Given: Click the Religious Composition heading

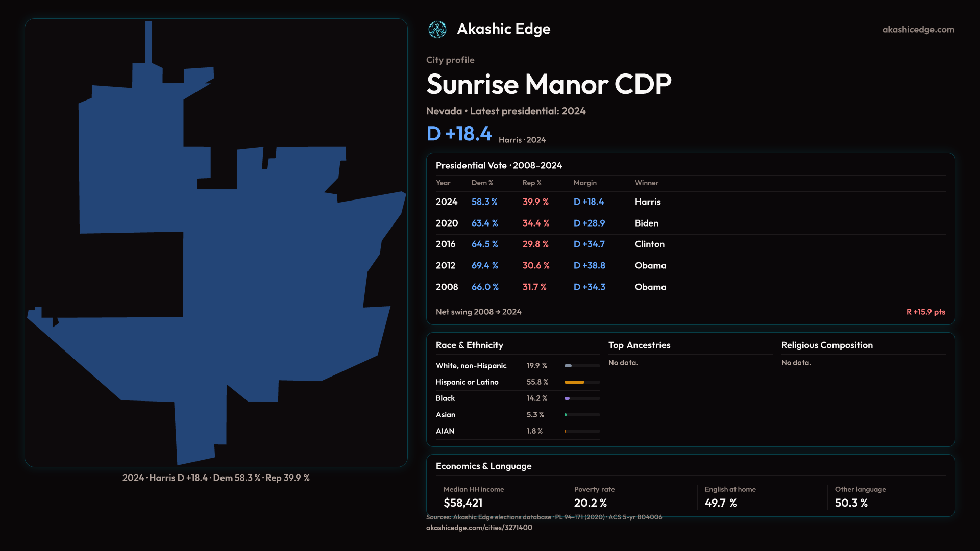Looking at the screenshot, I should (826, 345).
